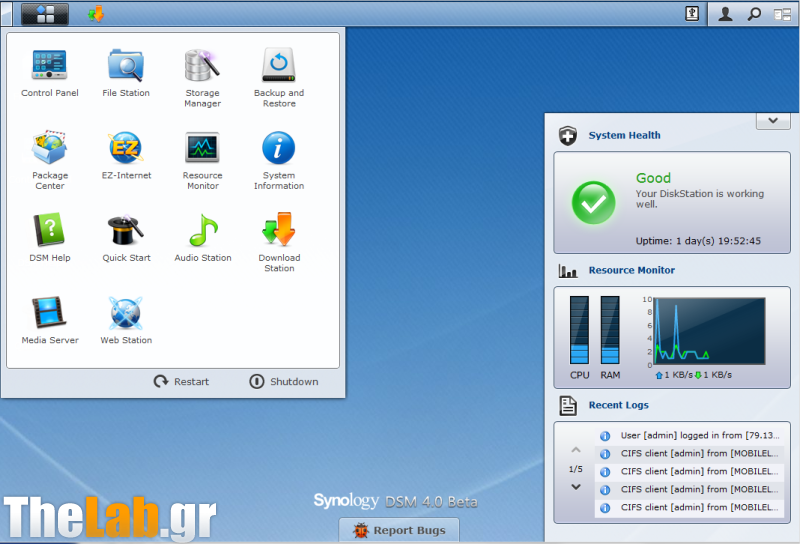The image size is (800, 544).
Task: Go to next page of logs
Action: tap(576, 487)
